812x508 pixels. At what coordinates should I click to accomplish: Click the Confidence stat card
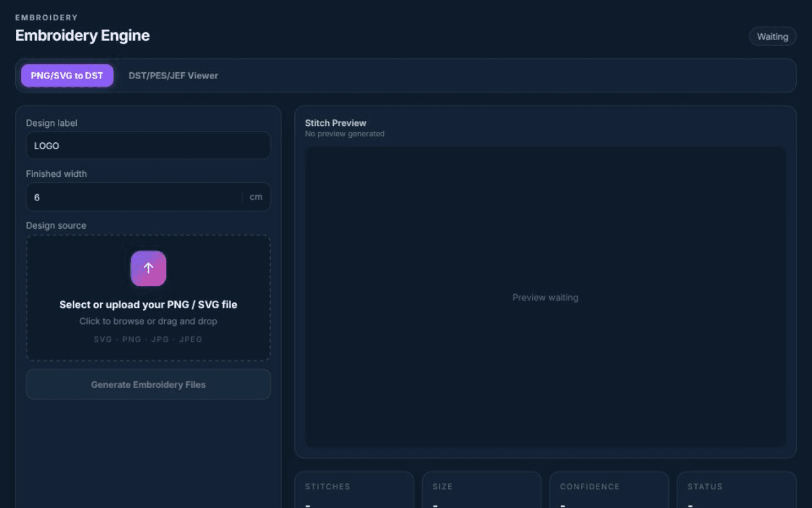[609, 490]
